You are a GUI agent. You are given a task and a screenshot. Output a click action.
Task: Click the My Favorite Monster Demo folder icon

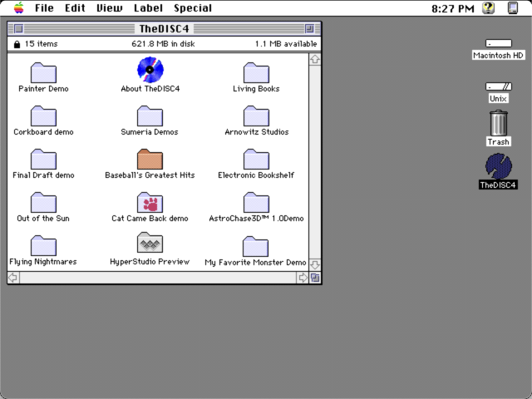[255, 247]
